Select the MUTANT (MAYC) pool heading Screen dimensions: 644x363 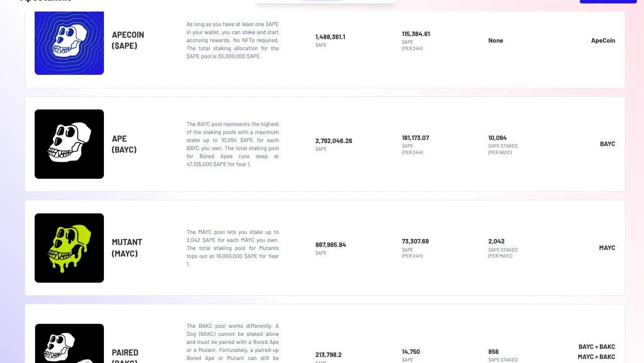(126, 248)
